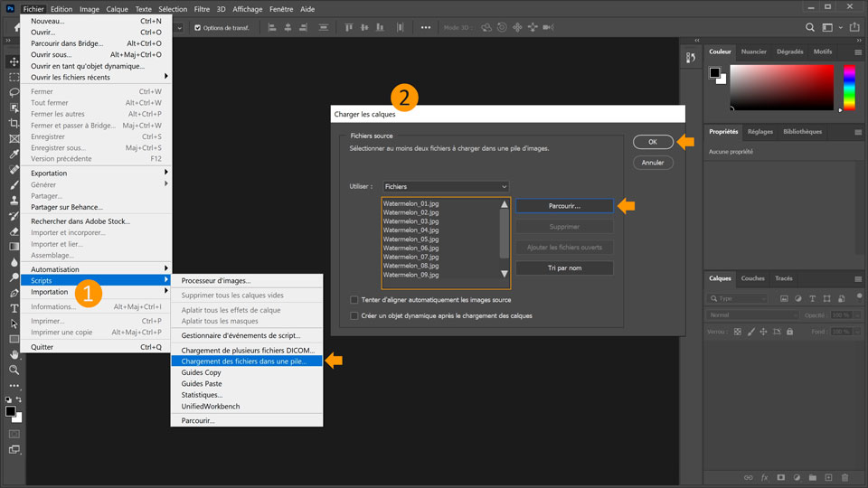Click the fx layer style icon
Screen dimensions: 868x488
(764, 477)
